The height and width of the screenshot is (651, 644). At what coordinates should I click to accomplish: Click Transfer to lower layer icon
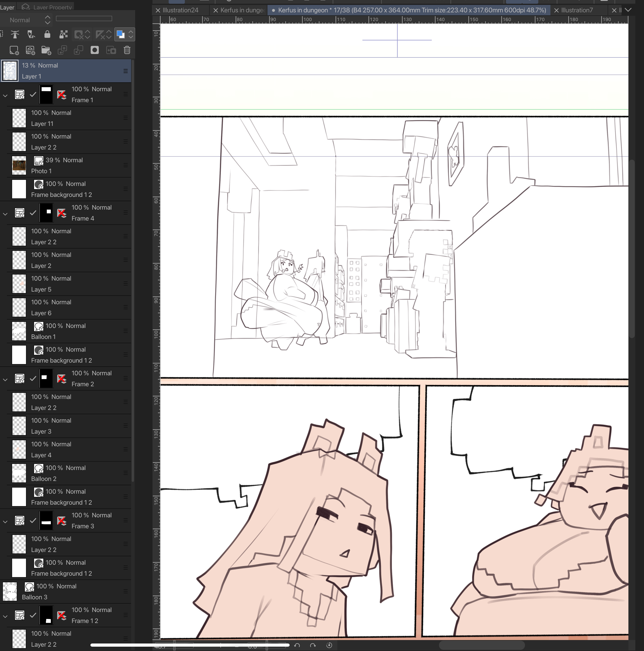(62, 51)
